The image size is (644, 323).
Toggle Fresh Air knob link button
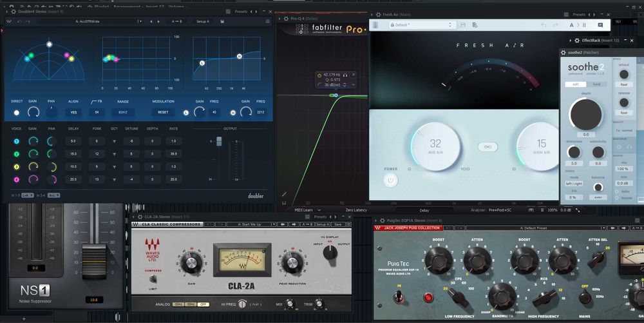[x=488, y=147]
